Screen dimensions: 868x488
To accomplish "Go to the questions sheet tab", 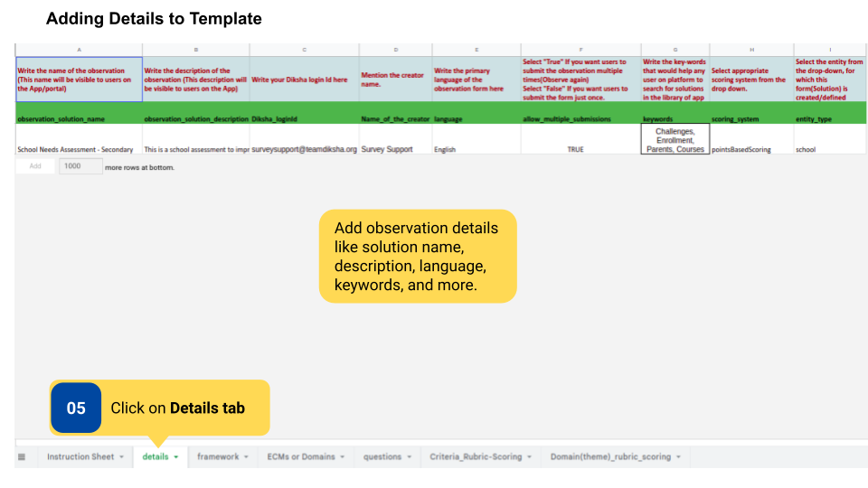I will 382,457.
